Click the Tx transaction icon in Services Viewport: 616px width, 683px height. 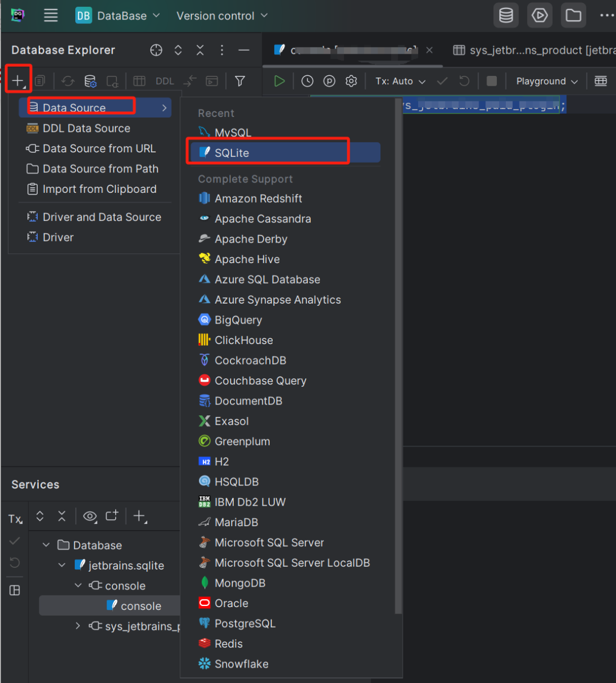pos(15,519)
